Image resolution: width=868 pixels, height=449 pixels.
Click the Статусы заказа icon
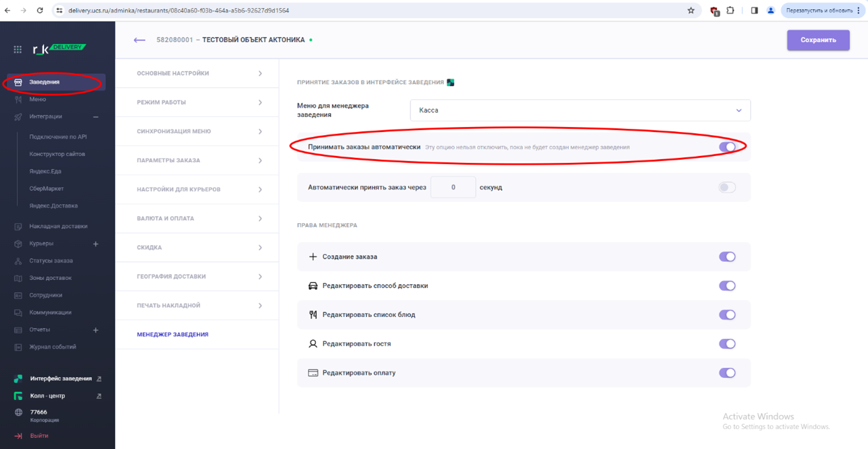(x=18, y=261)
